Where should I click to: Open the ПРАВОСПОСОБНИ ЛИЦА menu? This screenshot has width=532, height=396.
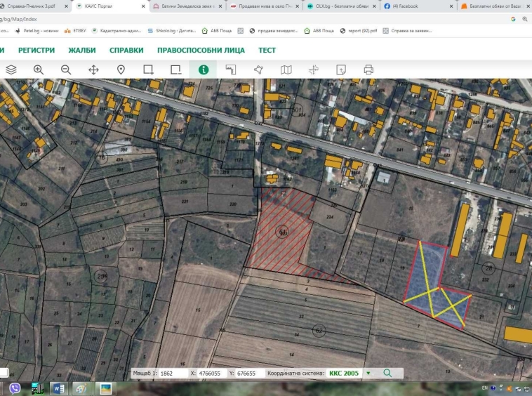[201, 51]
